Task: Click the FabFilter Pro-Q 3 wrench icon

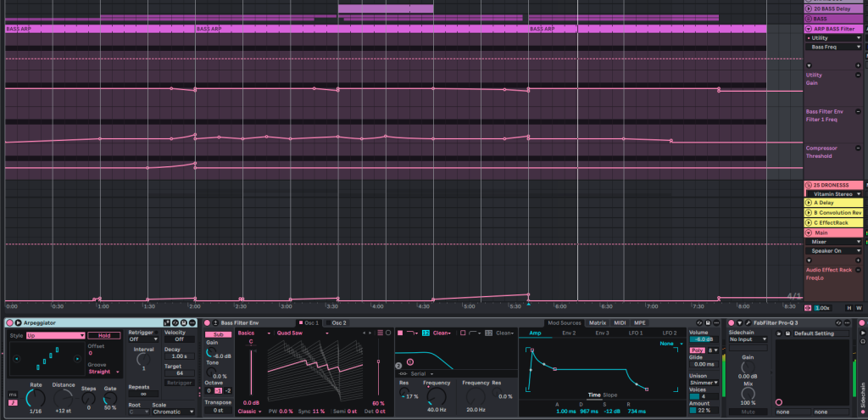Action: (748, 322)
